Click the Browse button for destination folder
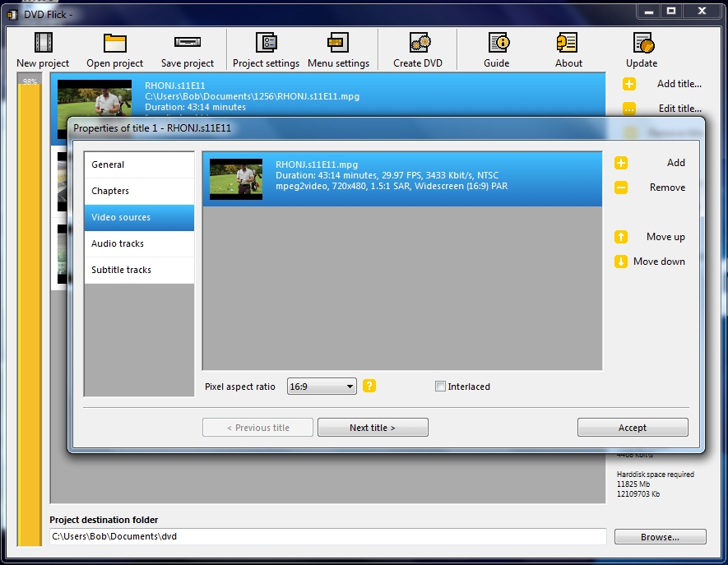The width and height of the screenshot is (728, 565). point(661,537)
